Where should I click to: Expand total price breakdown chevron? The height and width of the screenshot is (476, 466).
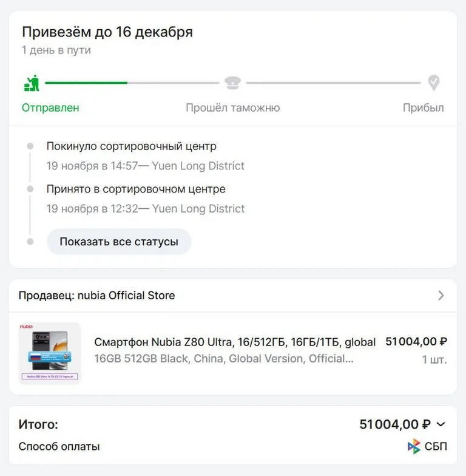pos(441,424)
